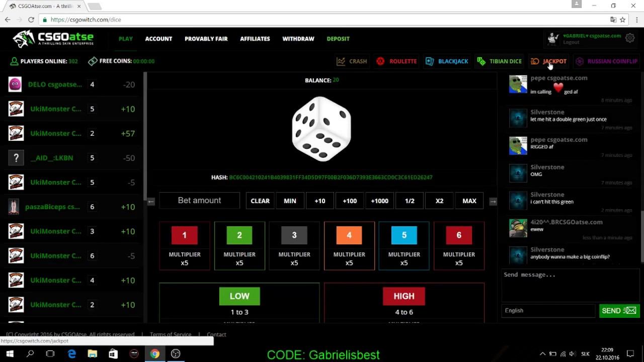Image resolution: width=644 pixels, height=362 pixels.
Task: Click the players online person icon
Action: [x=15, y=61]
